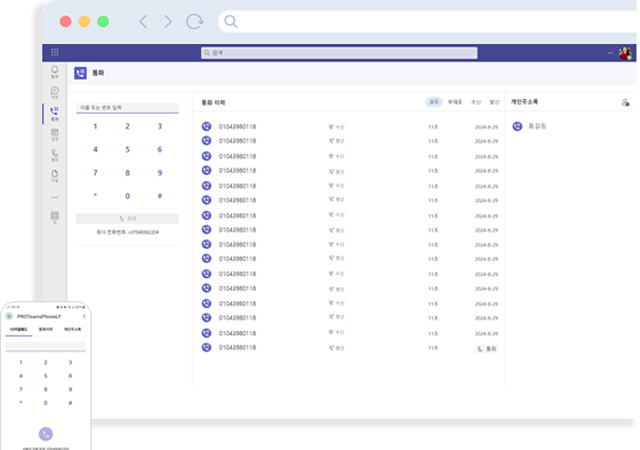The height and width of the screenshot is (450, 640).
Task: Open the Files icon in sidebar
Action: 54,175
